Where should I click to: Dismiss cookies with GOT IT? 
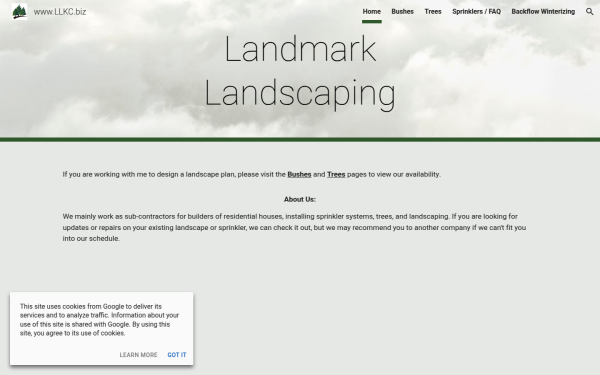coord(177,355)
